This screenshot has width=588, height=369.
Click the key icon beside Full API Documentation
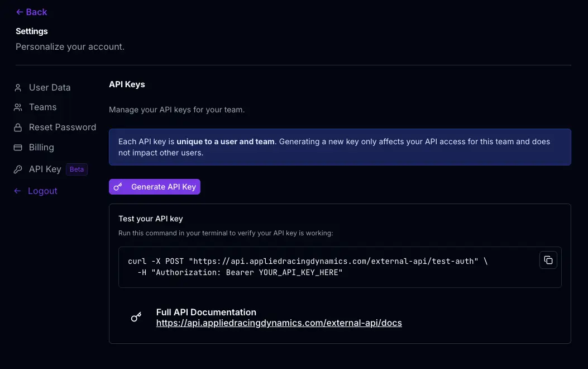[136, 317]
